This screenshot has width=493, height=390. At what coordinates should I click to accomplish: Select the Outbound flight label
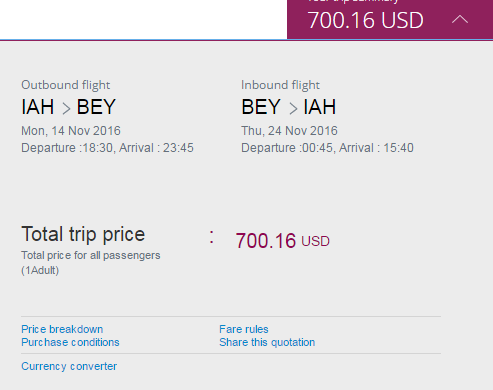coord(66,85)
